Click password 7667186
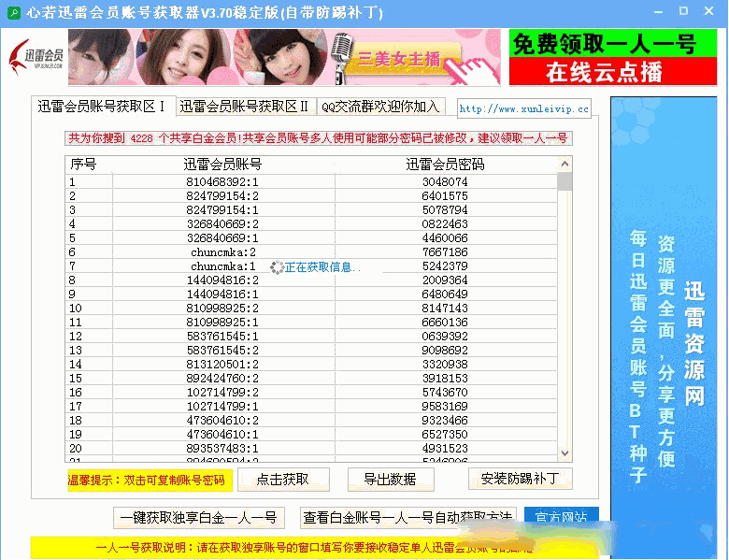The width and height of the screenshot is (729, 560). point(445,252)
